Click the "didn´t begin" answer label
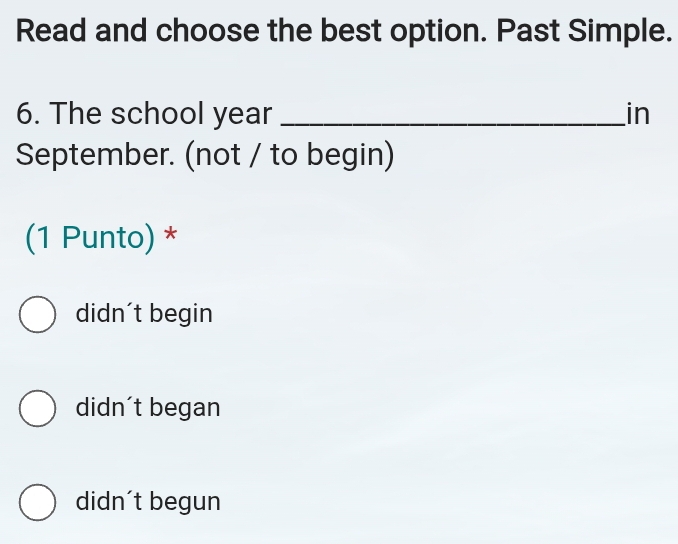Screen dimensions: 678x544 pyautogui.click(x=144, y=315)
